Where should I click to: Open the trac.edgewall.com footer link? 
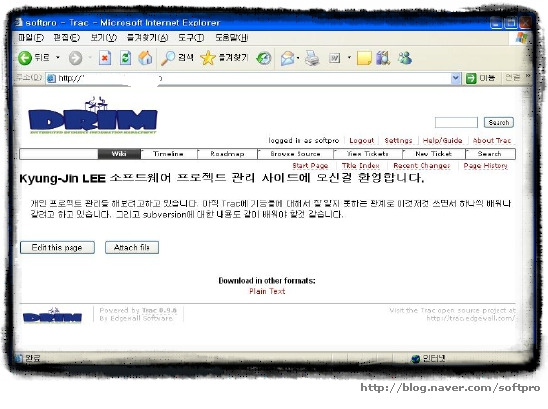470,318
